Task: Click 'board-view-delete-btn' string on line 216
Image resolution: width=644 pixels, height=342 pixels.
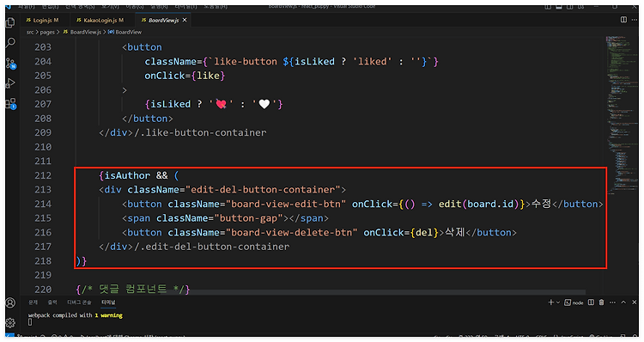Action: (x=292, y=233)
